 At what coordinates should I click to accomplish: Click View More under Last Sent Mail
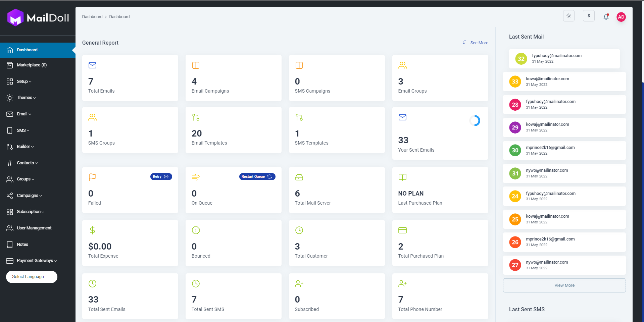coord(564,285)
